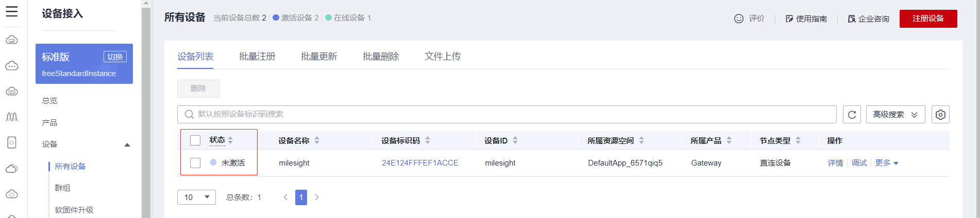Screen dimensions: 980x218
Task: Click the 评价 smiley face icon
Action: [x=739, y=19]
